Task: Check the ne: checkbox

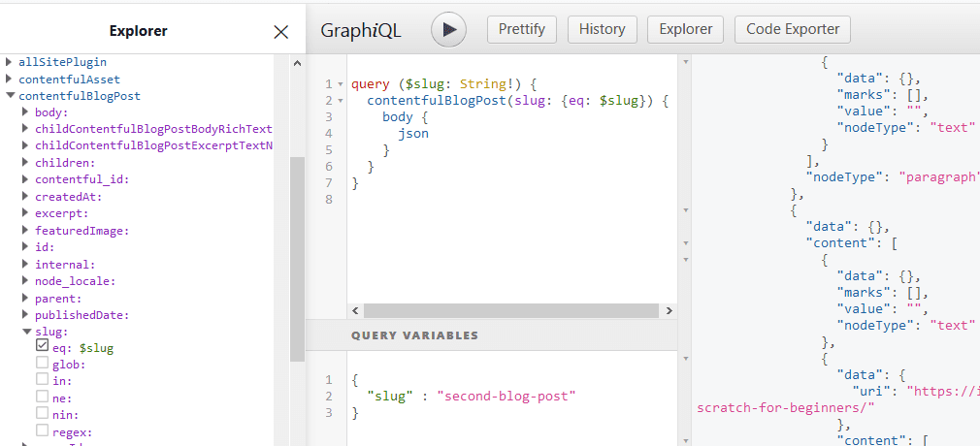Action: tap(42, 396)
